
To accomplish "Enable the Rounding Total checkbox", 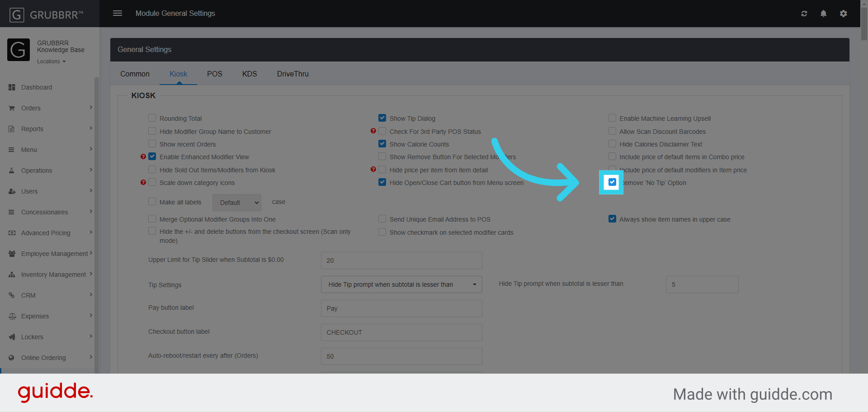I will pos(152,118).
